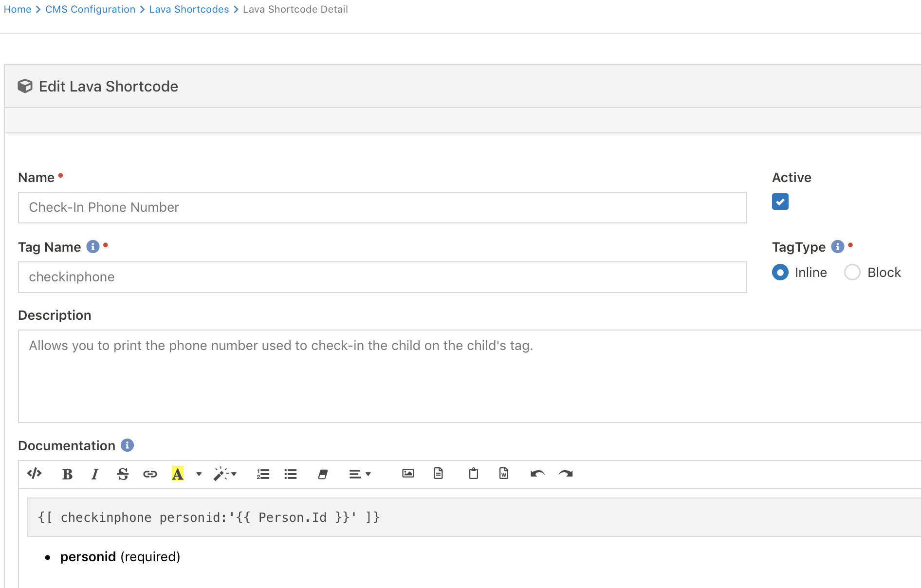Image resolution: width=921 pixels, height=588 pixels.
Task: Insert an ordered numbered list
Action: click(263, 474)
